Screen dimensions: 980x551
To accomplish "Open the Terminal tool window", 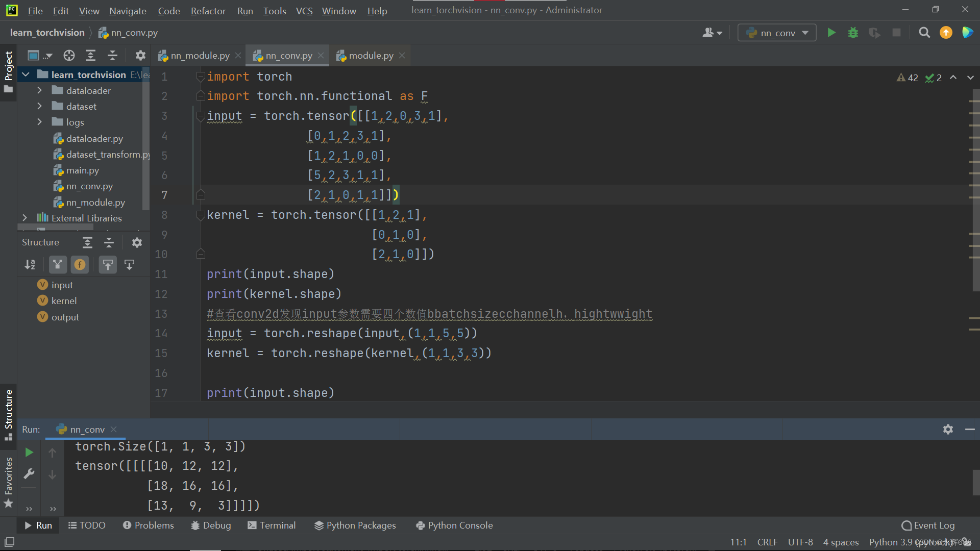I will [x=272, y=525].
